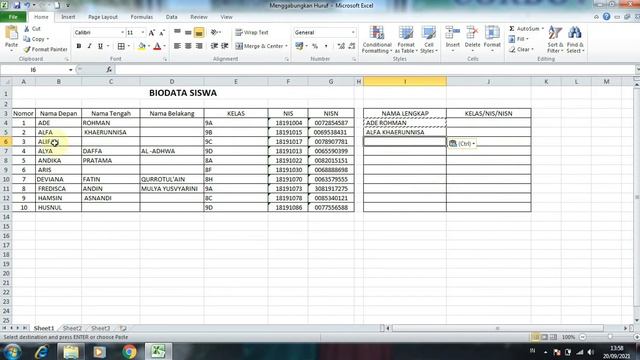
Task: Click the Insert Function fx icon
Action: coord(109,70)
